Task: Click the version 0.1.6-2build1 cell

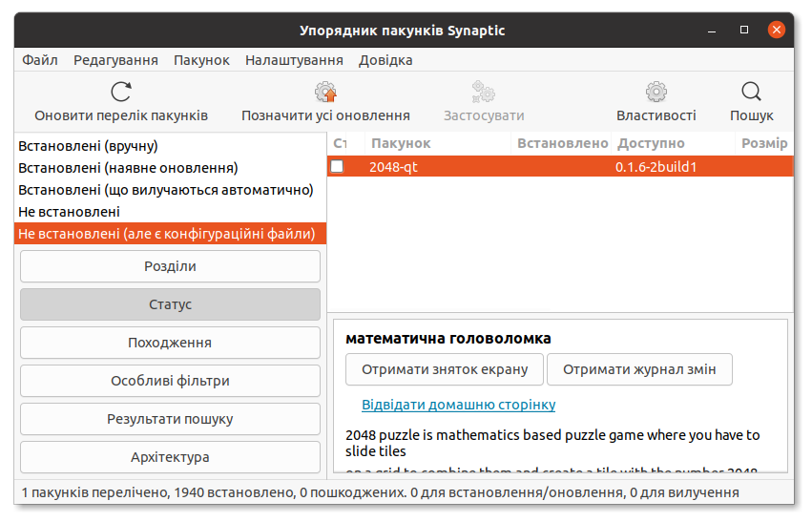Action: (x=656, y=167)
